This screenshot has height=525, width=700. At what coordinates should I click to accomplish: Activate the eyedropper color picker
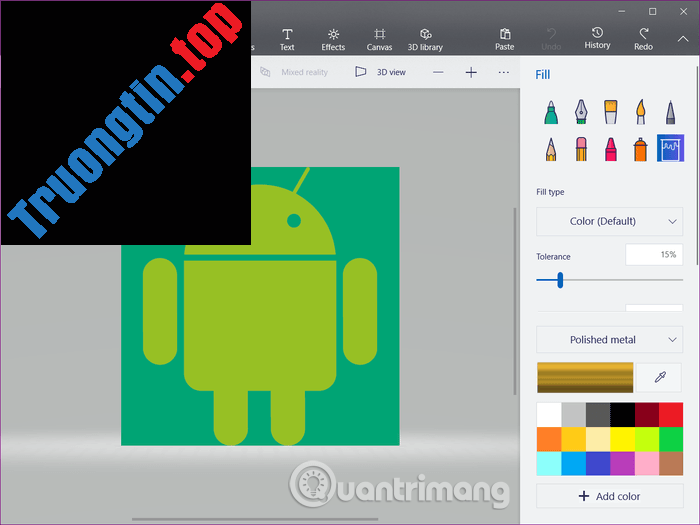tap(660, 377)
